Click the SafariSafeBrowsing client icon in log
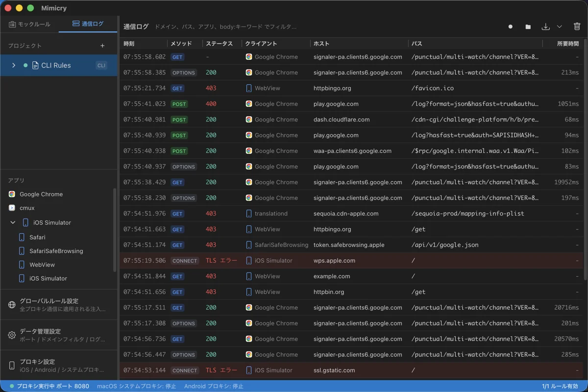Screen dimensions: 588x392 click(249, 245)
